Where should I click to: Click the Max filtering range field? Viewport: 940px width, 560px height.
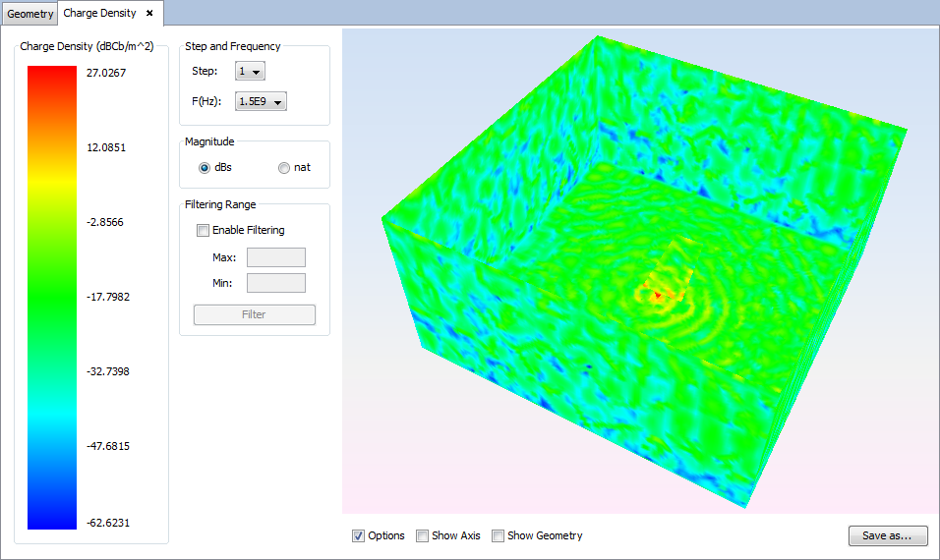coord(275,257)
